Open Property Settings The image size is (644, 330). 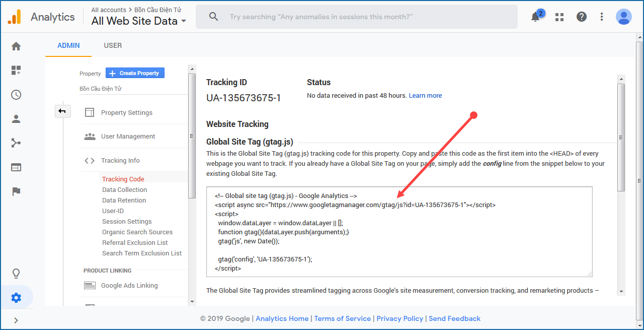[x=127, y=113]
